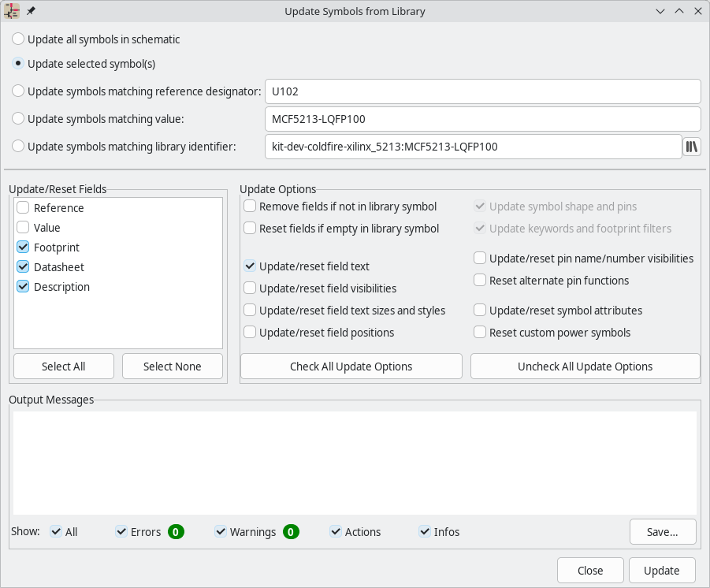Toggle the Warnings message filter
Viewport: 710px width, 588px height.
point(221,532)
